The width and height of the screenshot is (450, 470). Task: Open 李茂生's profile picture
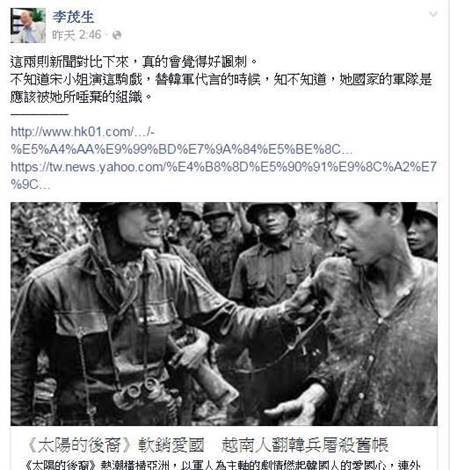[x=28, y=26]
